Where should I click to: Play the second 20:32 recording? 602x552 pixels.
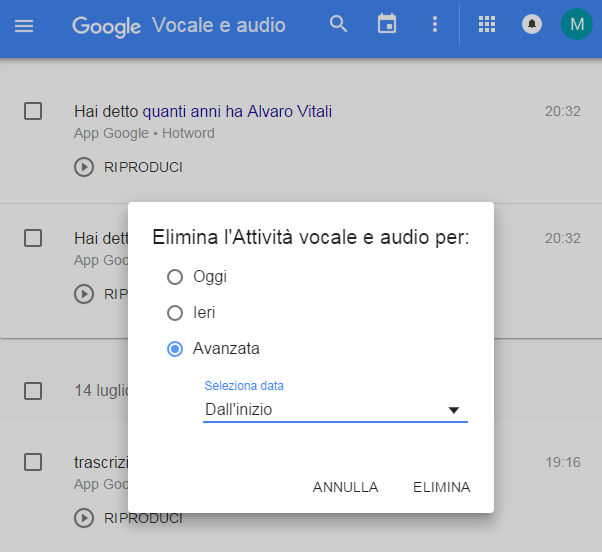pos(101,294)
